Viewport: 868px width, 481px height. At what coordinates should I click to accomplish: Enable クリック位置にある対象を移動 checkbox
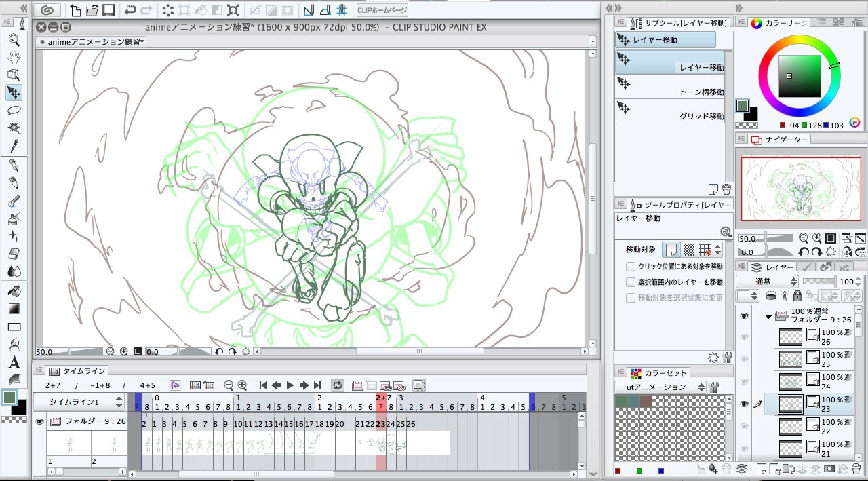click(x=631, y=267)
